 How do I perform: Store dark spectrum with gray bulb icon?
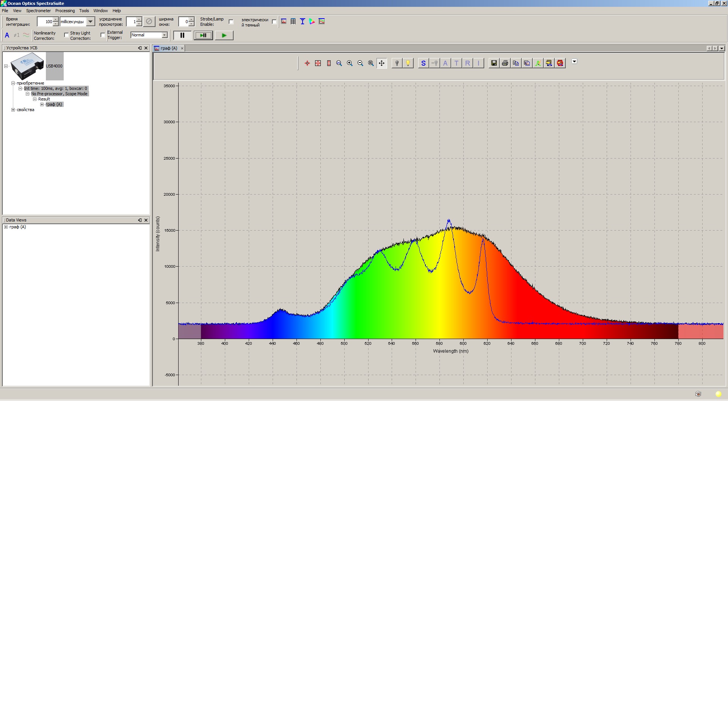point(397,63)
